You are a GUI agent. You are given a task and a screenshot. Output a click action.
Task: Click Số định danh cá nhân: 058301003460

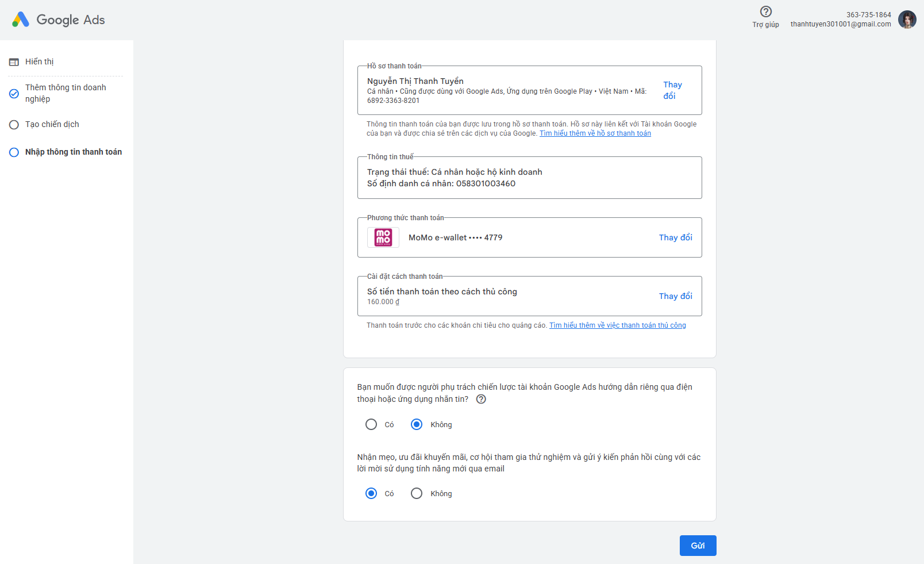[441, 183]
